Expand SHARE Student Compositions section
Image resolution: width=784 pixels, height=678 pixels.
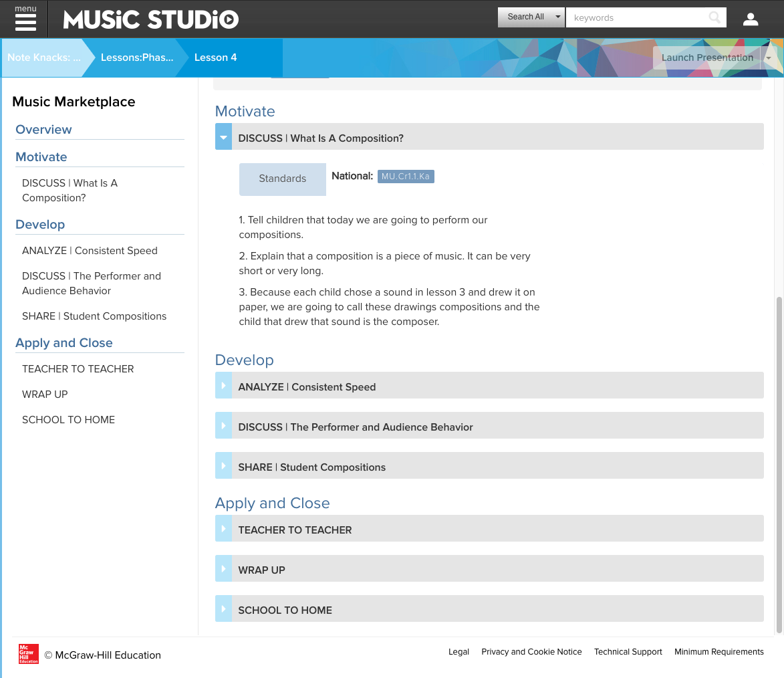pyautogui.click(x=223, y=466)
